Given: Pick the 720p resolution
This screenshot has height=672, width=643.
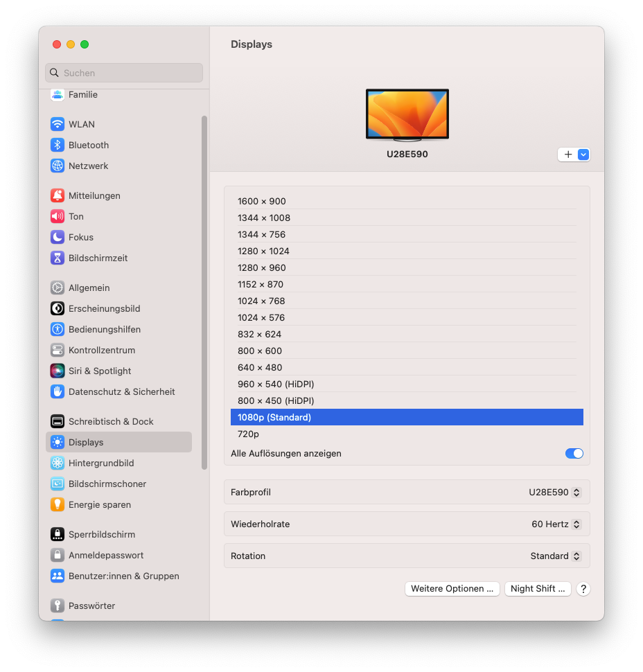Looking at the screenshot, I should coord(407,434).
